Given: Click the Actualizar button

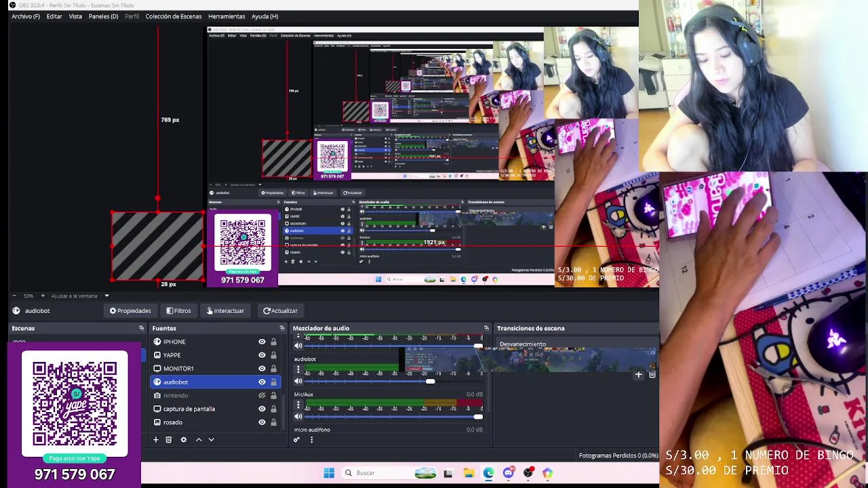Looking at the screenshot, I should (280, 310).
